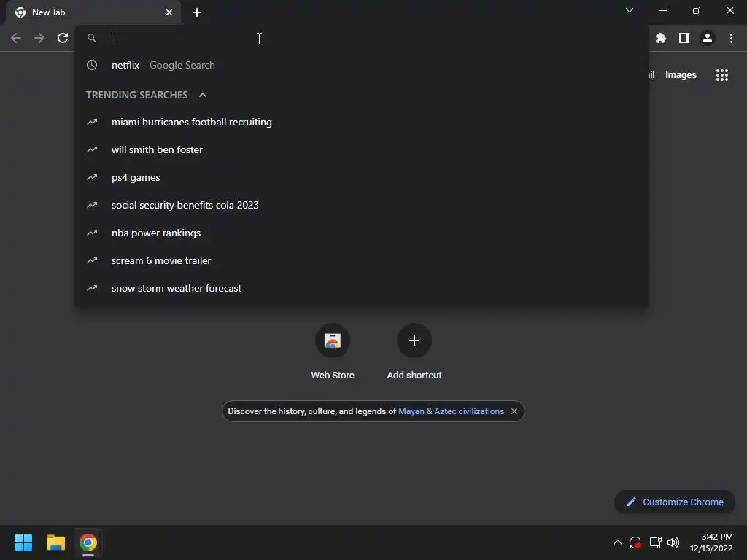
Task: Open Mayan & Aztec civilizations link
Action: tap(451, 411)
